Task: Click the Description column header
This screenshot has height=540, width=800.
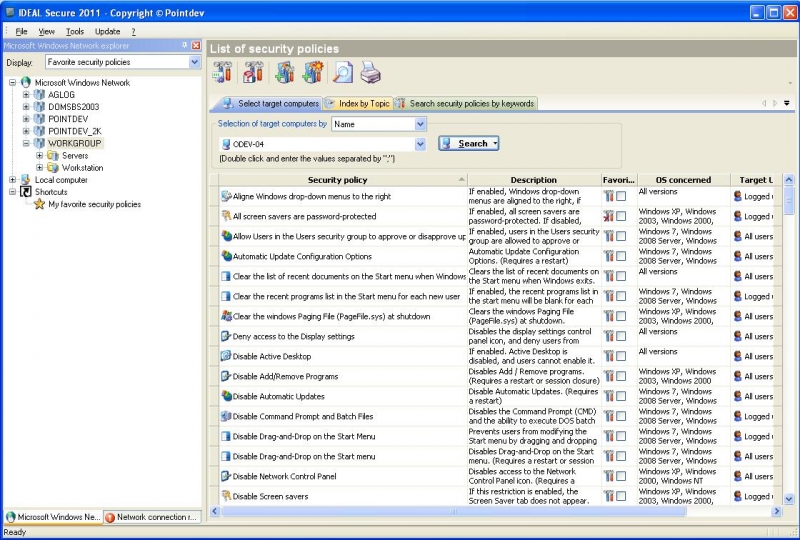Action: point(534,180)
